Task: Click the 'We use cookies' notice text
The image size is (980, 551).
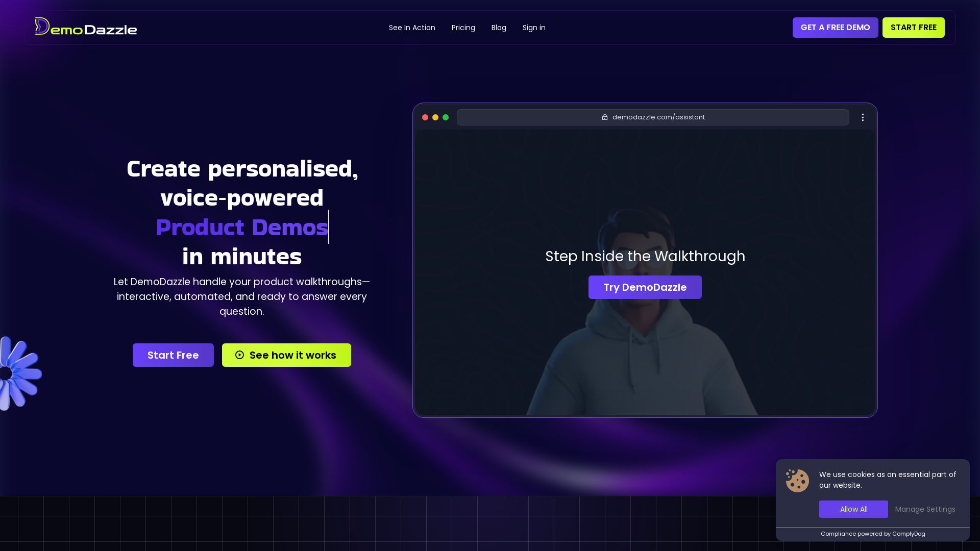Action: pos(888,480)
